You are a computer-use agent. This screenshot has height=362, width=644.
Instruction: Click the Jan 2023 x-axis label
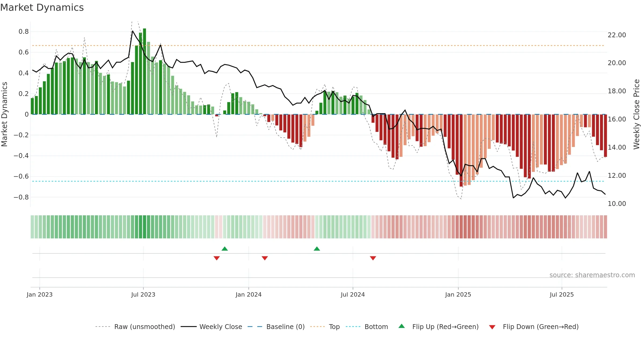coord(40,294)
